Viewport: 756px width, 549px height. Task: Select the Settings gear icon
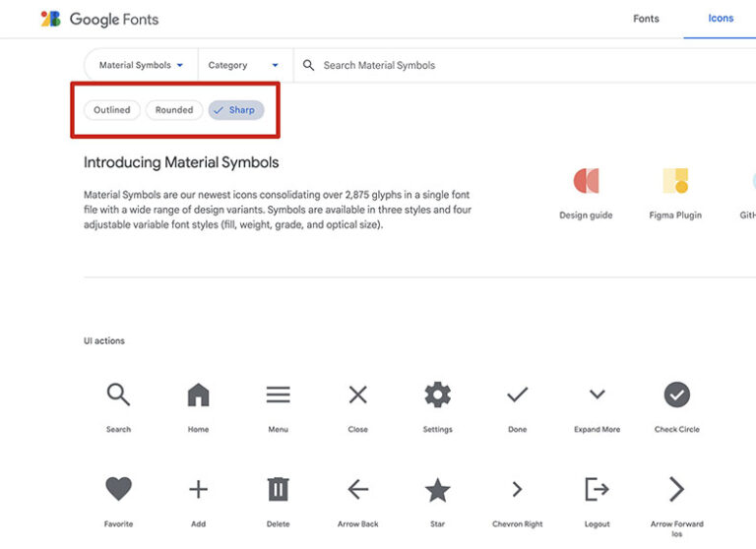pyautogui.click(x=437, y=396)
